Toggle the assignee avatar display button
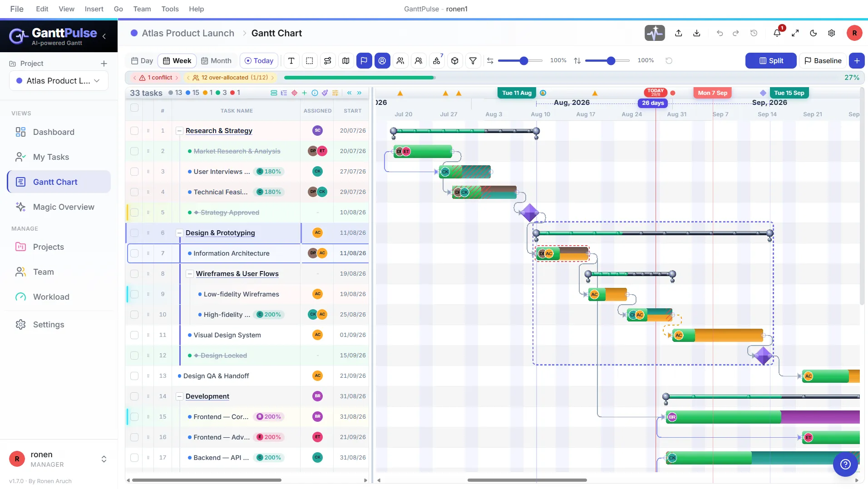 (x=382, y=61)
